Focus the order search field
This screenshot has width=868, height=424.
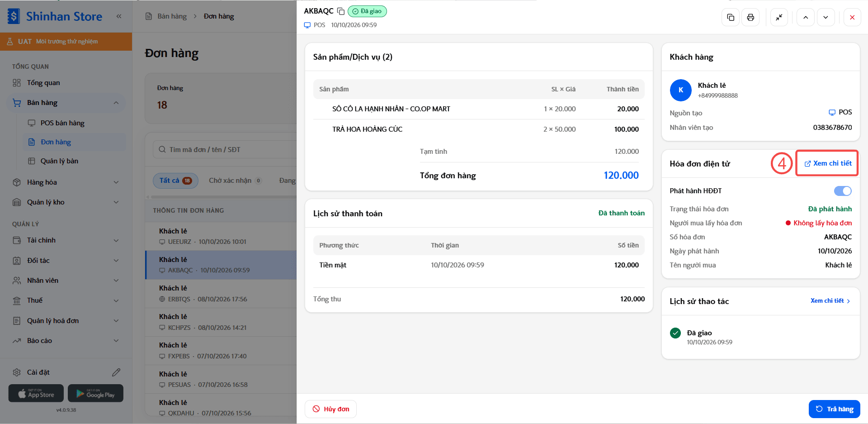(225, 149)
